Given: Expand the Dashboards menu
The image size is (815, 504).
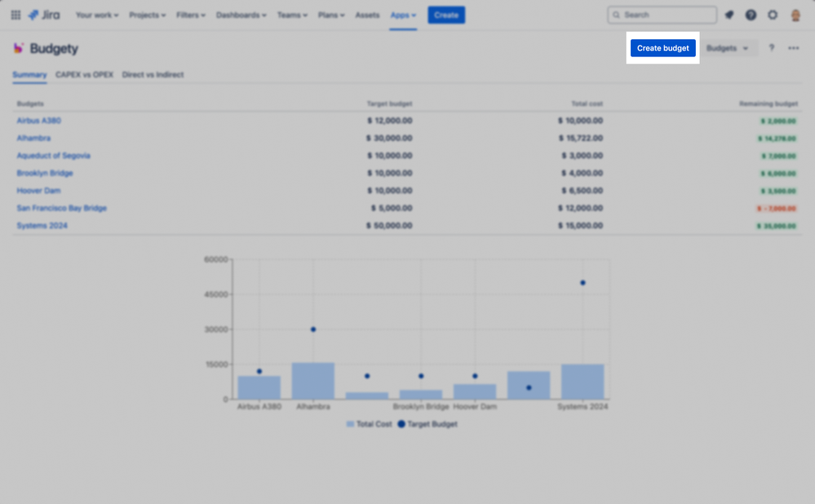Looking at the screenshot, I should (x=240, y=14).
